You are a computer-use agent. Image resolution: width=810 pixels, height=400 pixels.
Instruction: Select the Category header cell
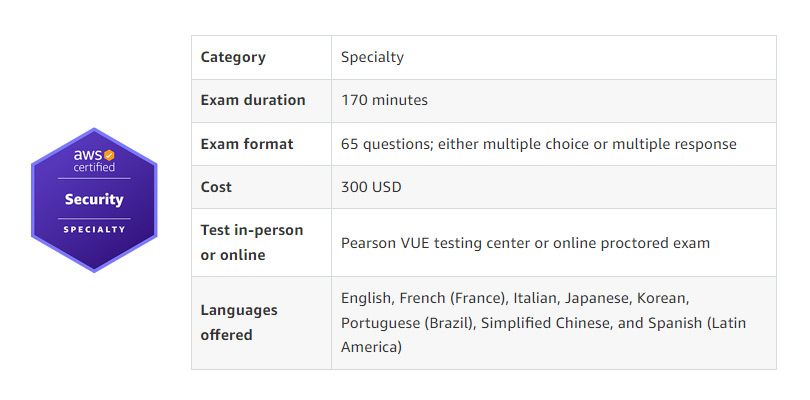click(261, 57)
